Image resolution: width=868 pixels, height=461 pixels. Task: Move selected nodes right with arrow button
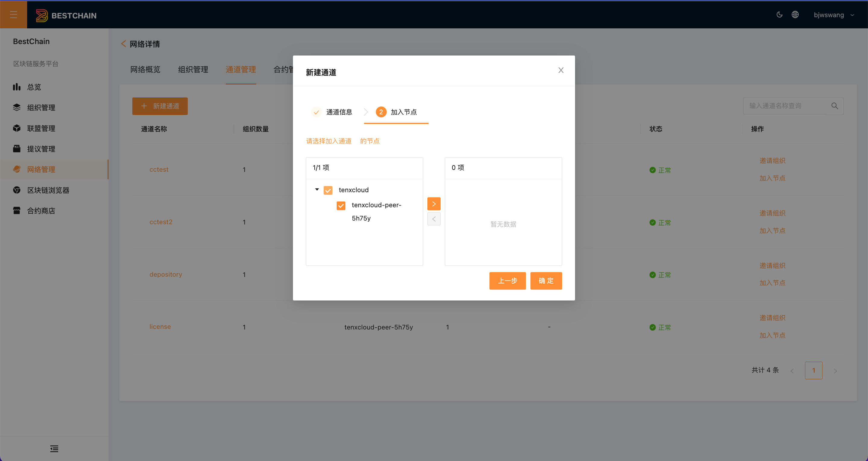click(x=434, y=204)
